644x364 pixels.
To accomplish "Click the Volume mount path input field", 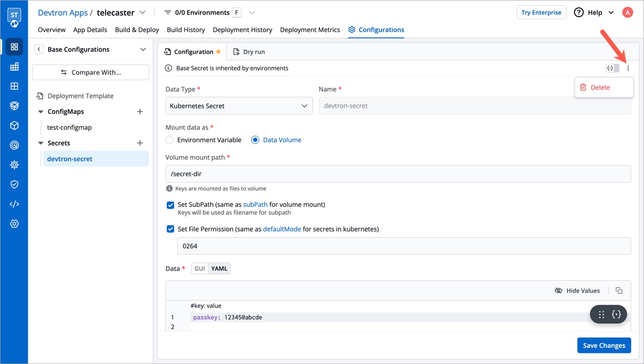I will tap(398, 174).
